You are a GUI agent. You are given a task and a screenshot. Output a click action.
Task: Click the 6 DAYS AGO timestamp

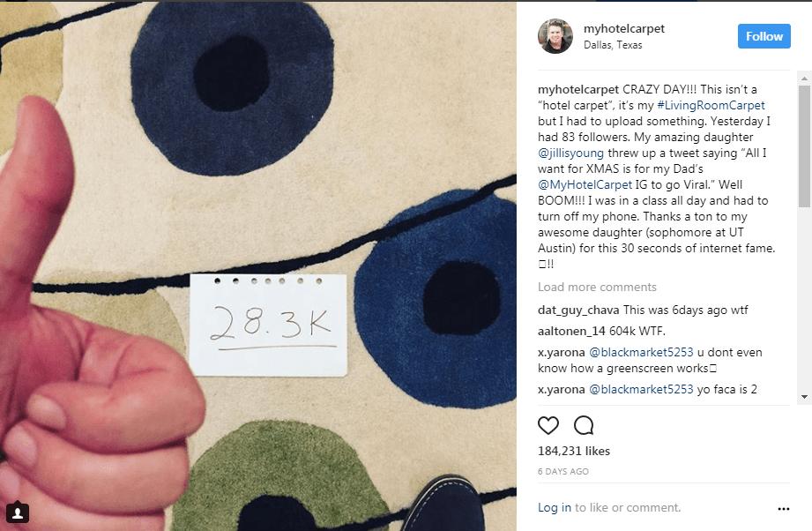(x=562, y=471)
